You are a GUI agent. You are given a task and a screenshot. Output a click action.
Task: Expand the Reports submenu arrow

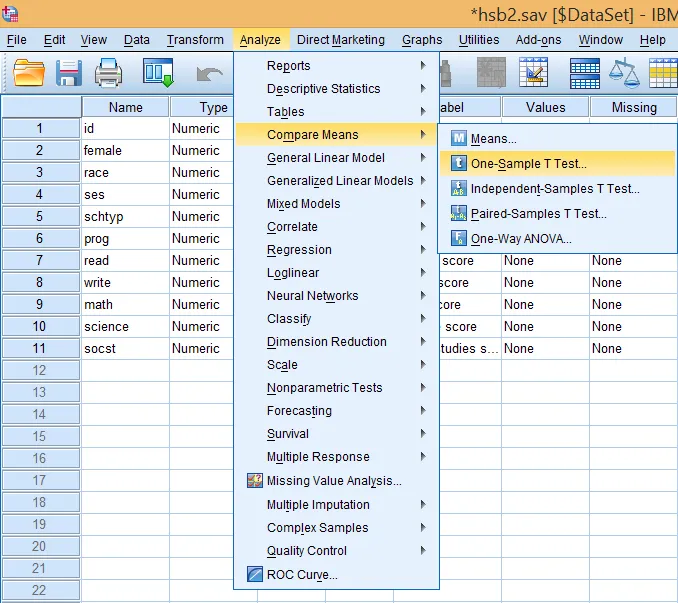point(423,65)
